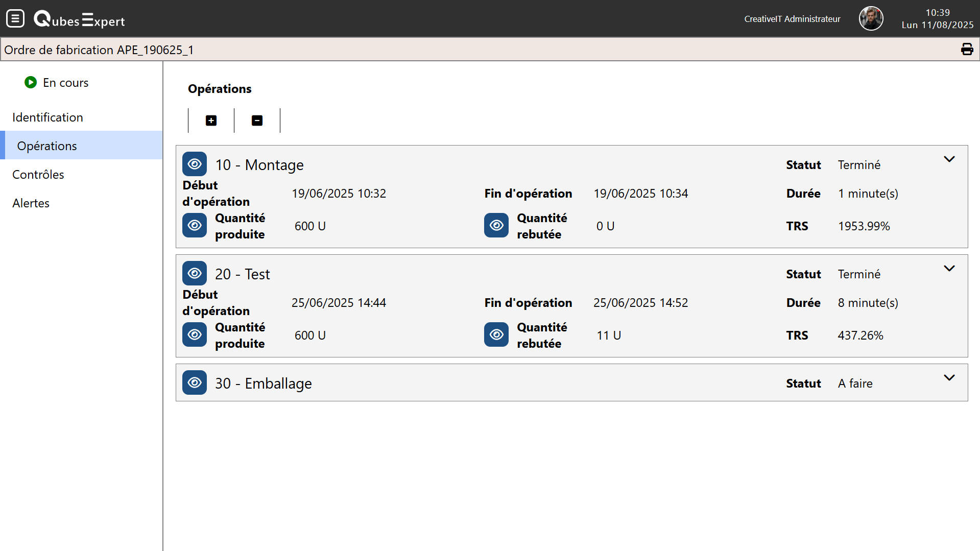The image size is (980, 551).
Task: Expand the 30 - Emballage operation panel
Action: (949, 378)
